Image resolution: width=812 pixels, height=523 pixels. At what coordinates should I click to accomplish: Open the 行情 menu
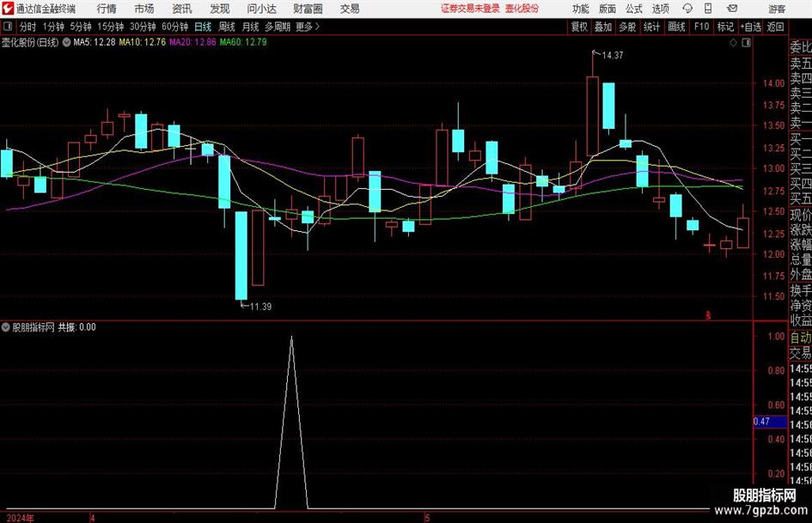(107, 9)
